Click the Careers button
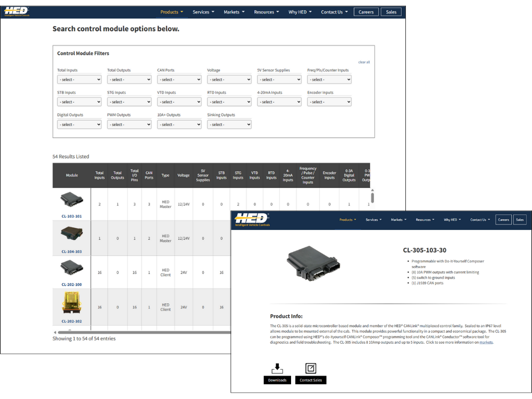This screenshot has height=399, width=532. pos(365,11)
